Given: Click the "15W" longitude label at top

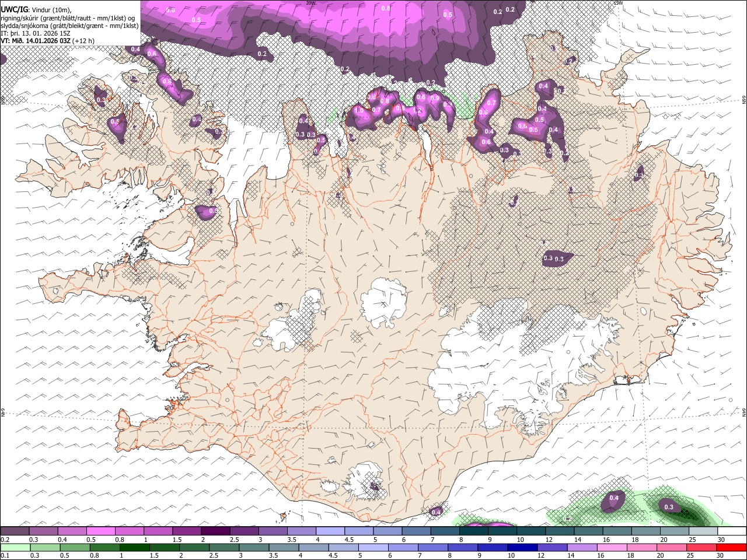Looking at the screenshot, I should point(618,3).
